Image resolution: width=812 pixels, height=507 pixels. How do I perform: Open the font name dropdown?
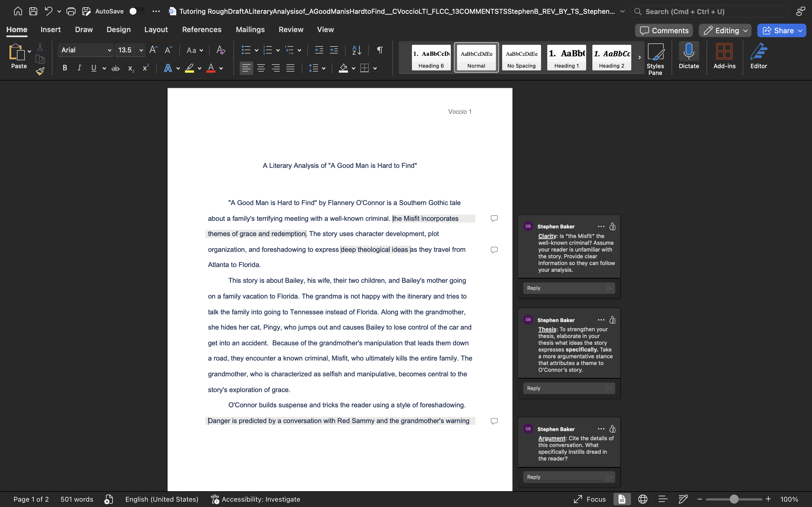109,50
